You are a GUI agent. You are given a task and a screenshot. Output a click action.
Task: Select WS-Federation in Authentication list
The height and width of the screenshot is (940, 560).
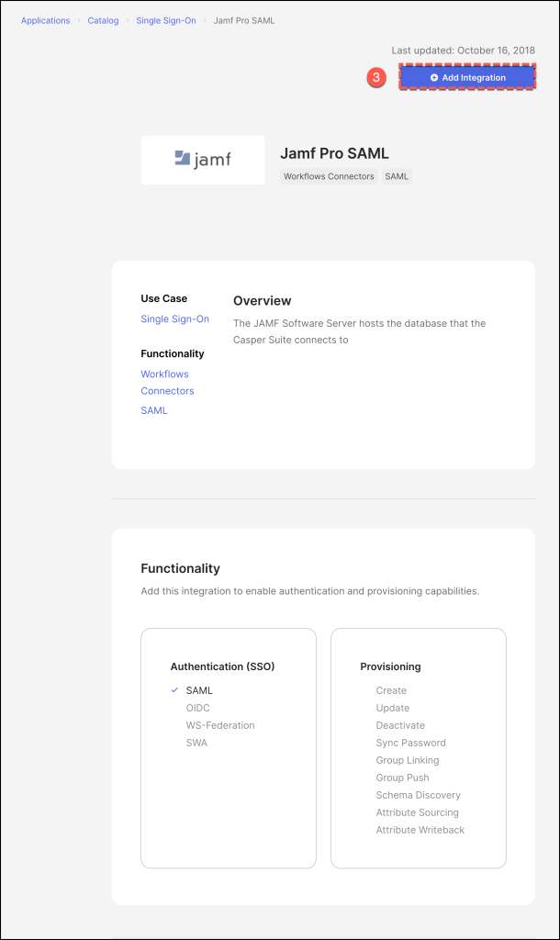click(x=220, y=725)
